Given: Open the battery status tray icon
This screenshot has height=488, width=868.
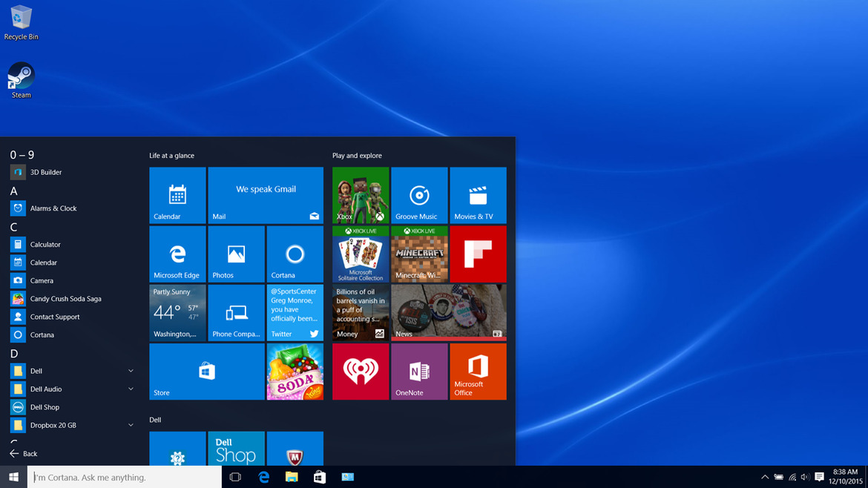Looking at the screenshot, I should pos(778,477).
